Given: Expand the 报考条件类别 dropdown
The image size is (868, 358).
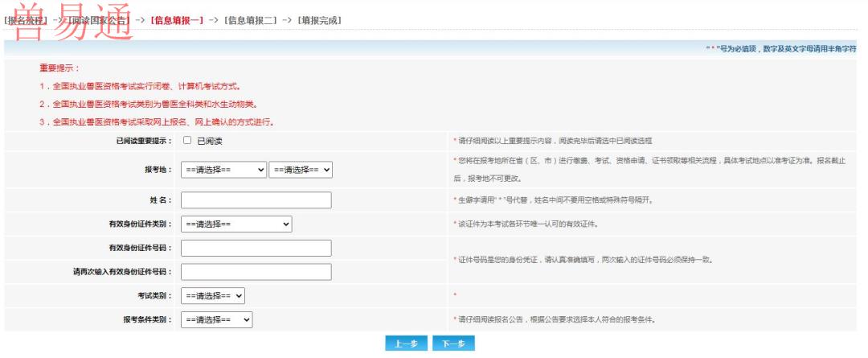Looking at the screenshot, I should point(217,319).
